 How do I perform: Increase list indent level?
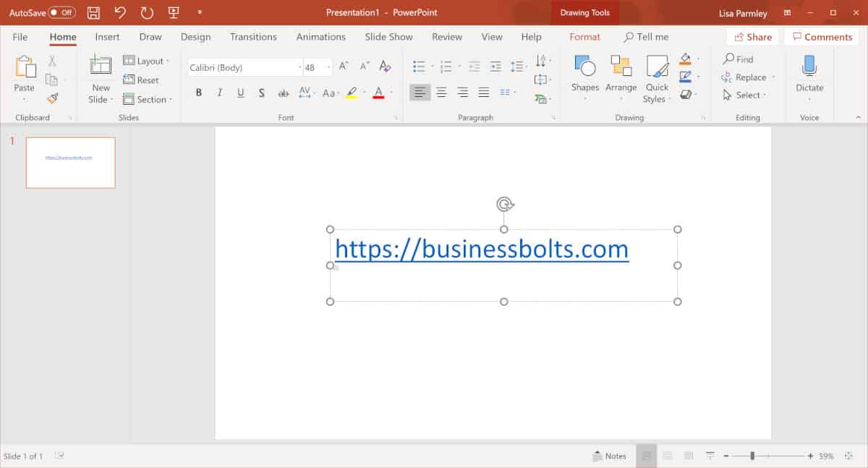(495, 67)
